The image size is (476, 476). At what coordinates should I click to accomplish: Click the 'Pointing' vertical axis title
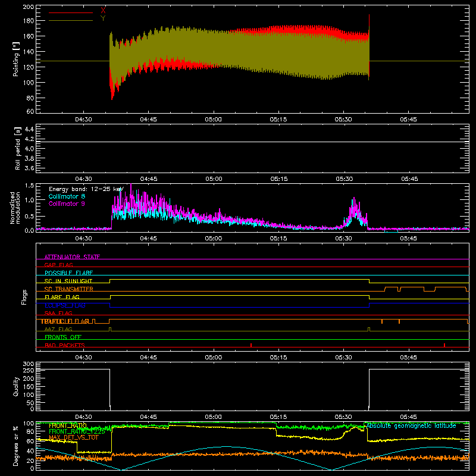pyautogui.click(x=16, y=59)
